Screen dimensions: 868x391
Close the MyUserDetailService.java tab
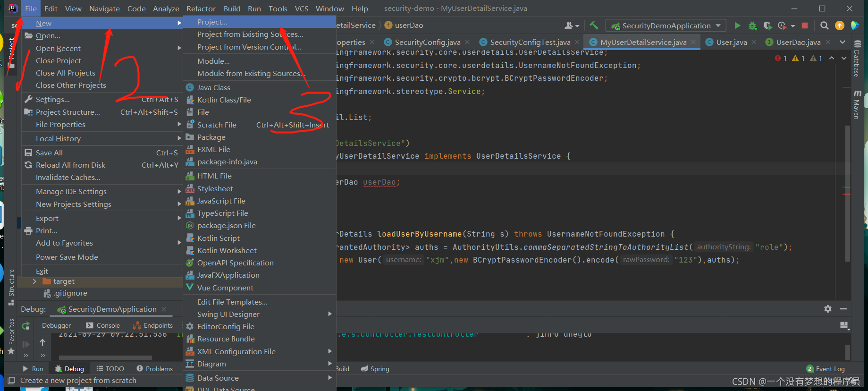point(693,42)
